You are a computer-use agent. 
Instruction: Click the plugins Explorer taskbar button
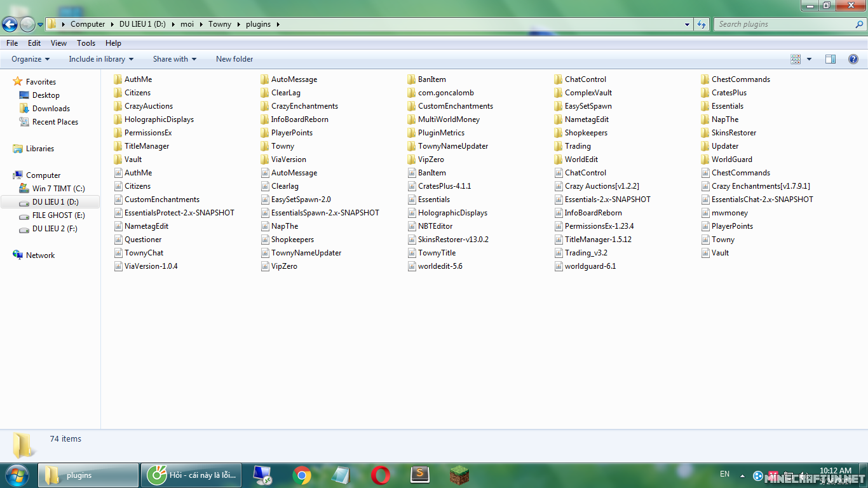click(x=88, y=475)
